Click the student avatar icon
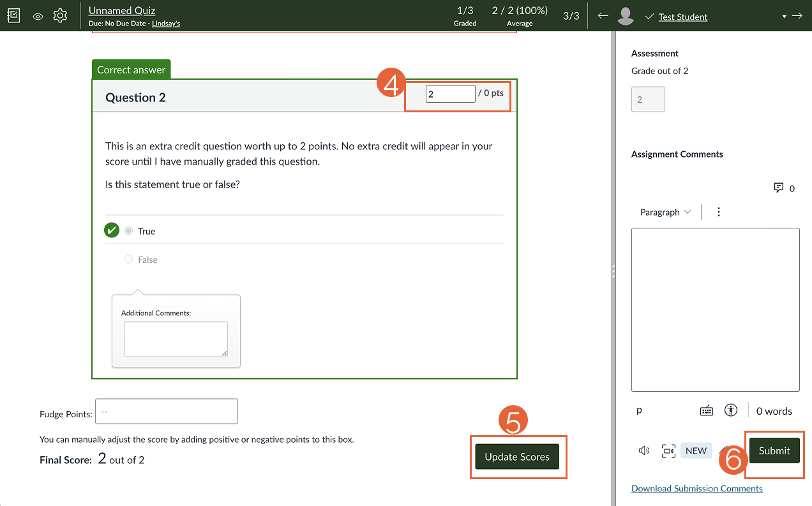812x506 pixels. (626, 15)
